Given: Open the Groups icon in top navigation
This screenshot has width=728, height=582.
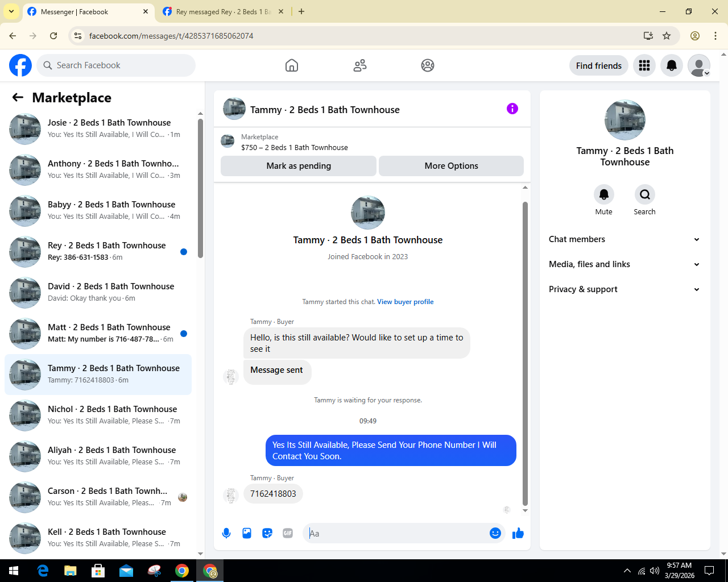Looking at the screenshot, I should (x=428, y=65).
